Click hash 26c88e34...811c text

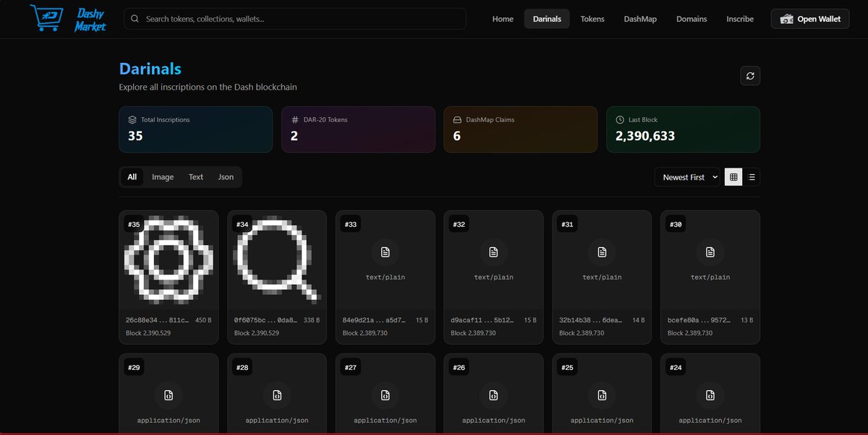(157, 319)
